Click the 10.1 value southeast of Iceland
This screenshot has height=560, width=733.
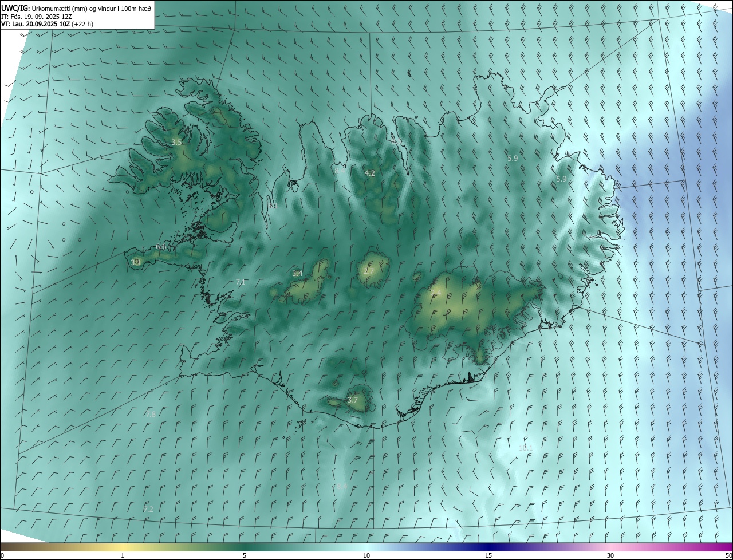point(526,448)
